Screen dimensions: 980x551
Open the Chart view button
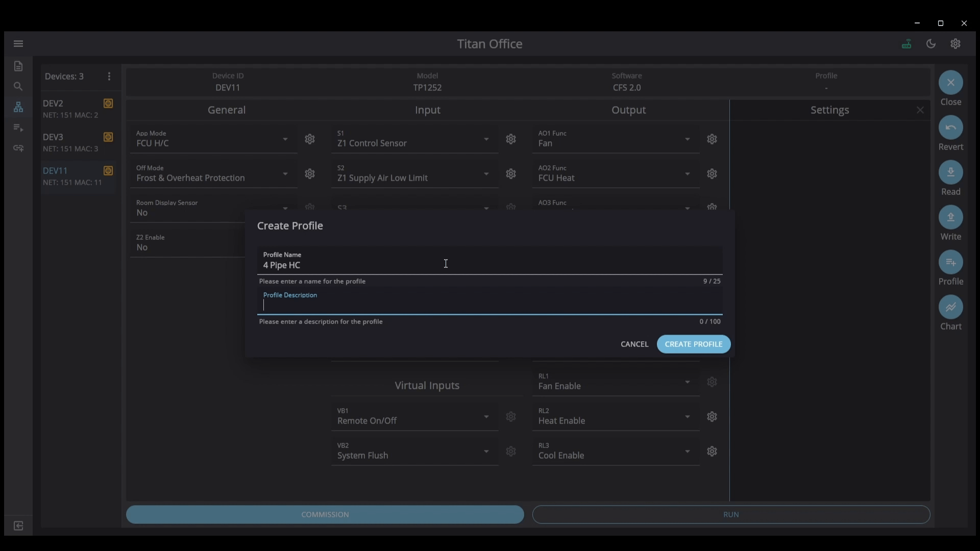tap(950, 307)
